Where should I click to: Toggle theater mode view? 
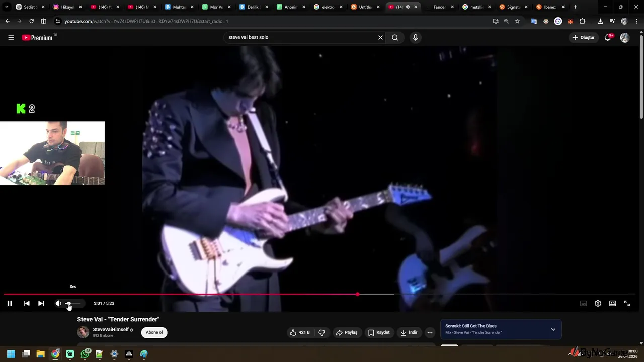click(x=613, y=303)
